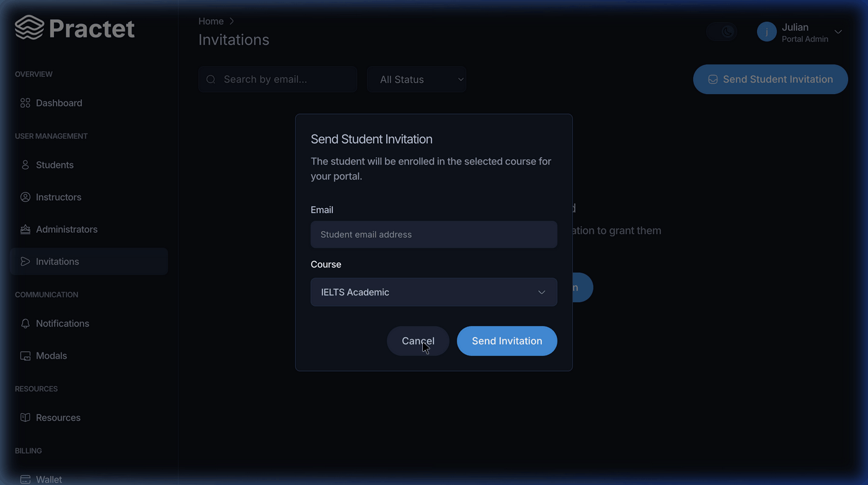Open the IELTS Academic course dropdown
The height and width of the screenshot is (485, 868).
click(x=434, y=292)
